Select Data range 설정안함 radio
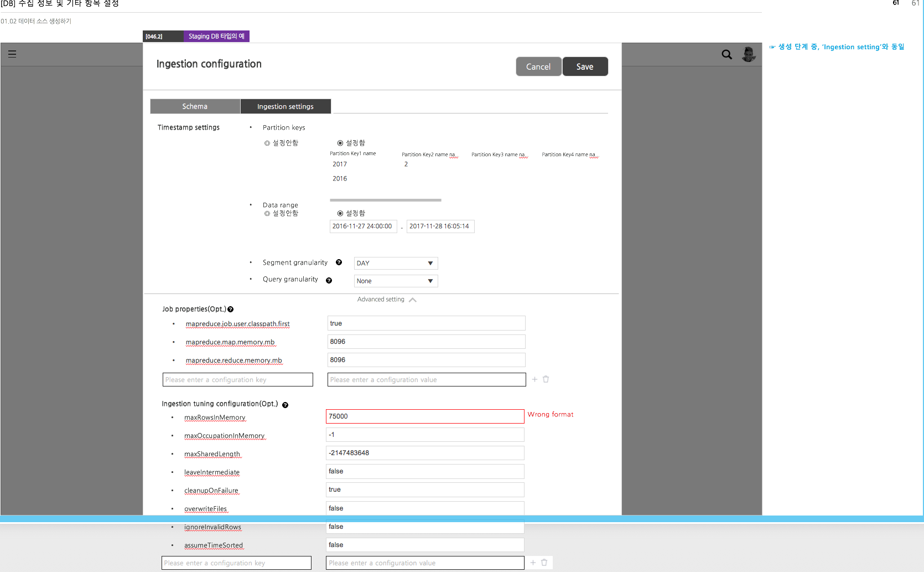924x572 pixels. (267, 213)
